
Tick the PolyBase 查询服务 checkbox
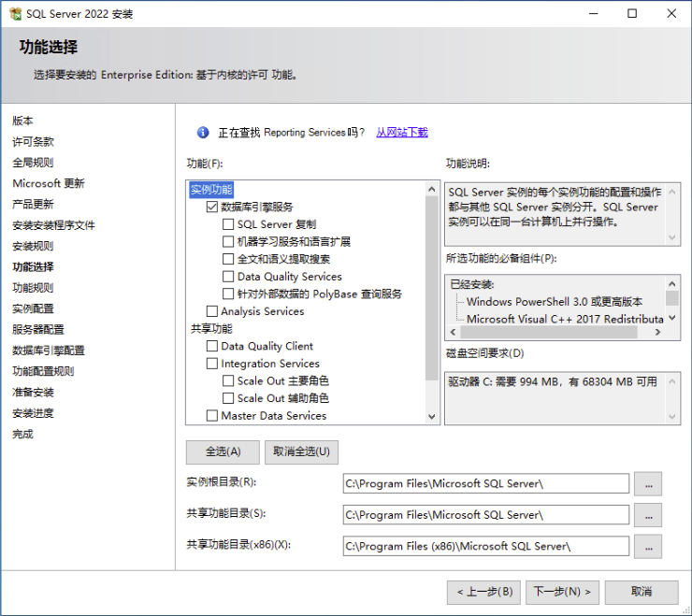228,294
